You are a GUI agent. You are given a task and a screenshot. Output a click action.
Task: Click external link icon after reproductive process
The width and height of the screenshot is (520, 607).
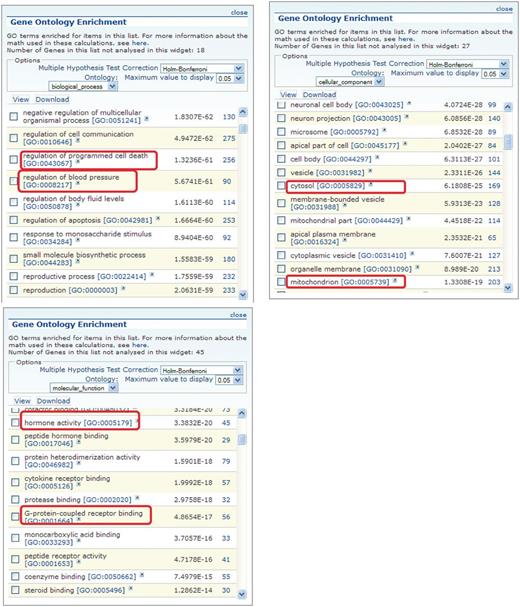152,275
